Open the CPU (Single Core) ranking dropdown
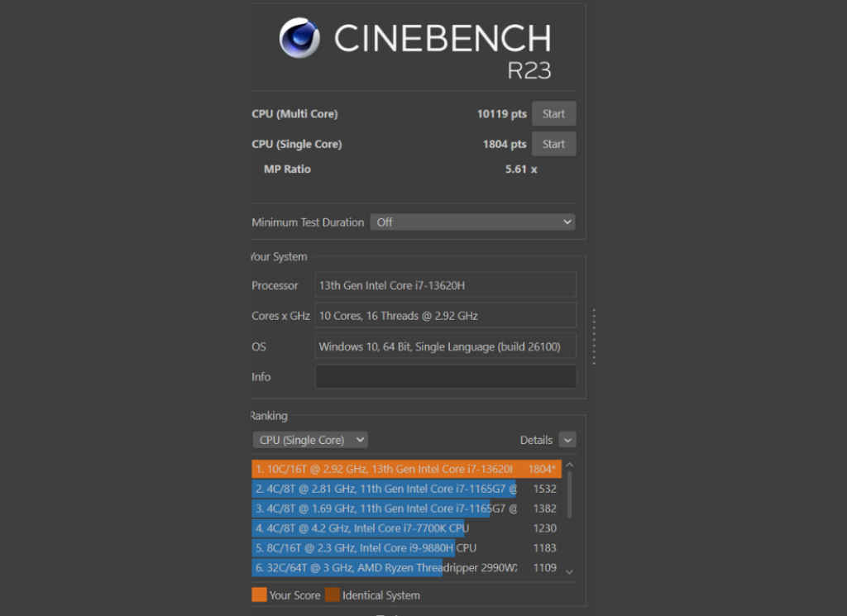Viewport: 847px width, 616px height. [310, 440]
